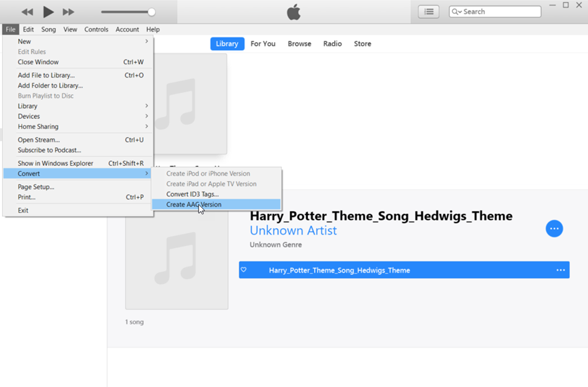Minimize the iTunes window
This screenshot has width=588, height=387.
click(x=553, y=5)
